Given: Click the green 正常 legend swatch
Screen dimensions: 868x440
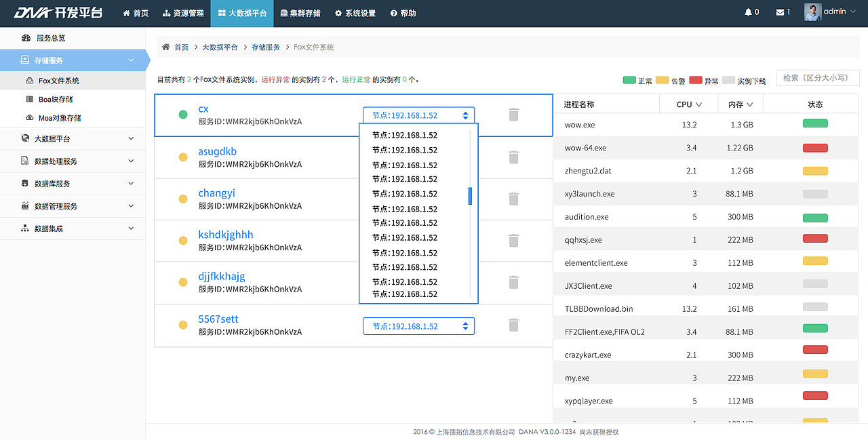Looking at the screenshot, I should [629, 80].
